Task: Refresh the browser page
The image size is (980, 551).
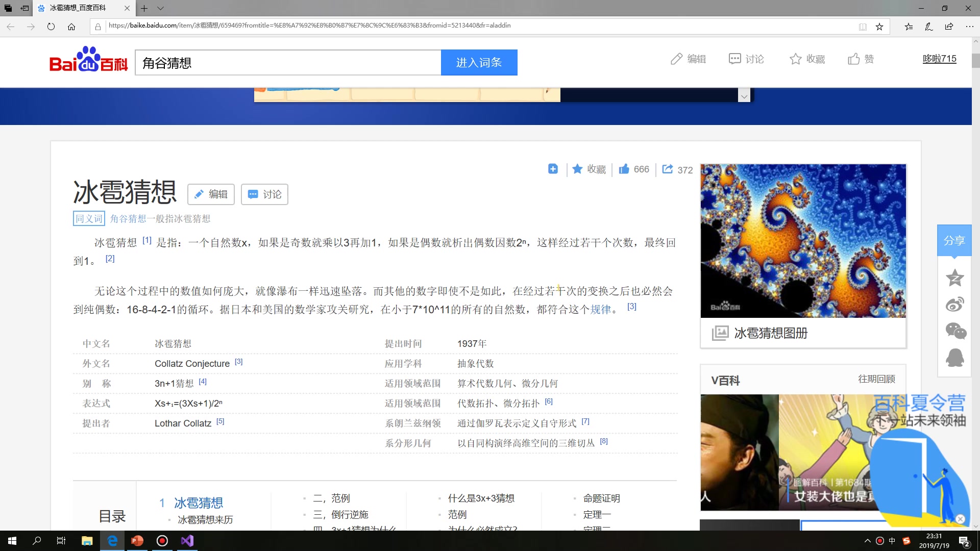Action: [51, 27]
